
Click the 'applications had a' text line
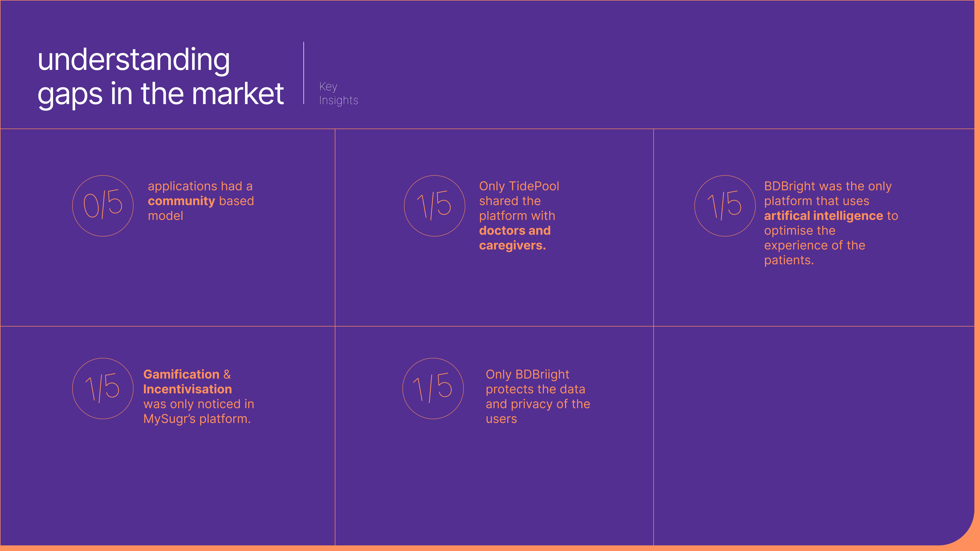(x=200, y=186)
